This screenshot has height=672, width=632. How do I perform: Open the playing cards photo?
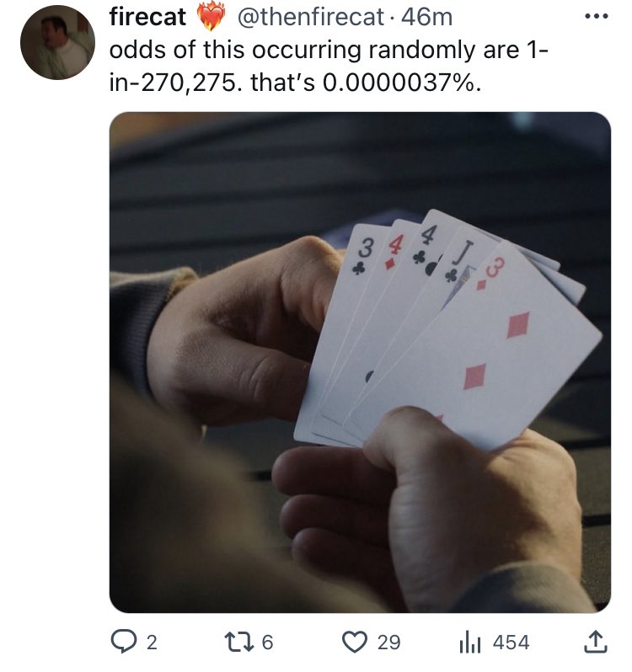point(360,362)
